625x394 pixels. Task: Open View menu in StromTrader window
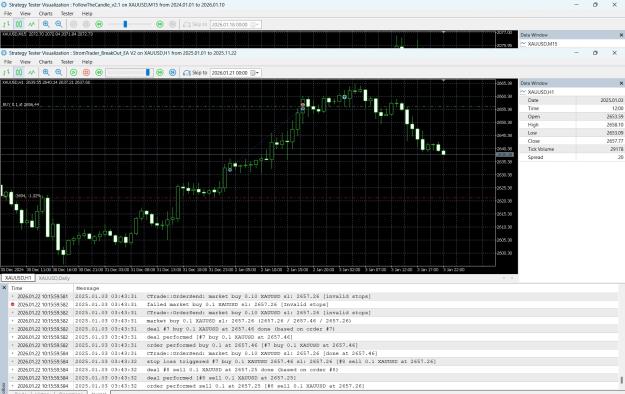[25, 62]
